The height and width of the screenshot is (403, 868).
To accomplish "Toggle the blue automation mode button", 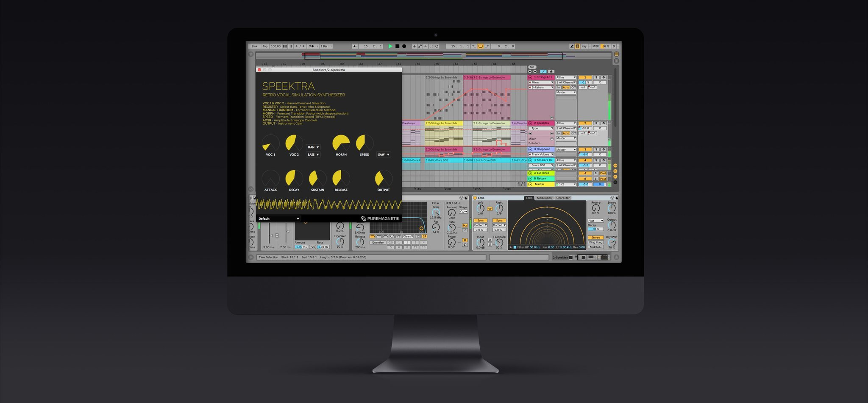I will [x=543, y=72].
